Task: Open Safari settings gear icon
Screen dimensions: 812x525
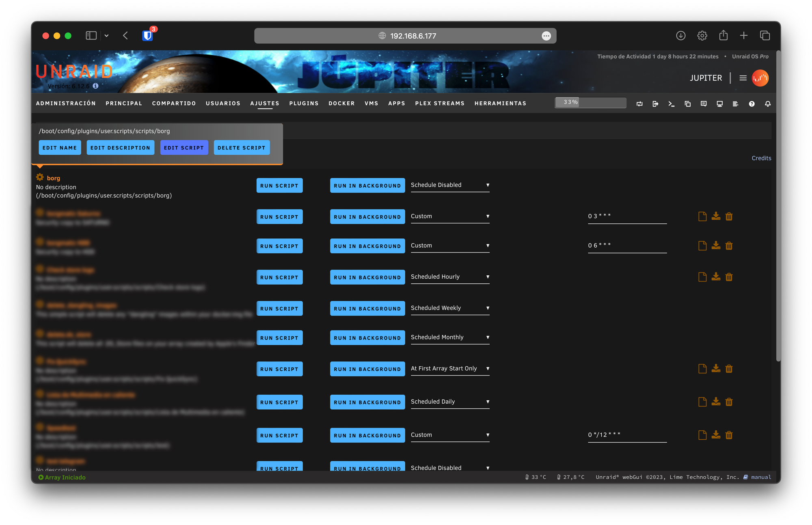Action: tap(702, 36)
